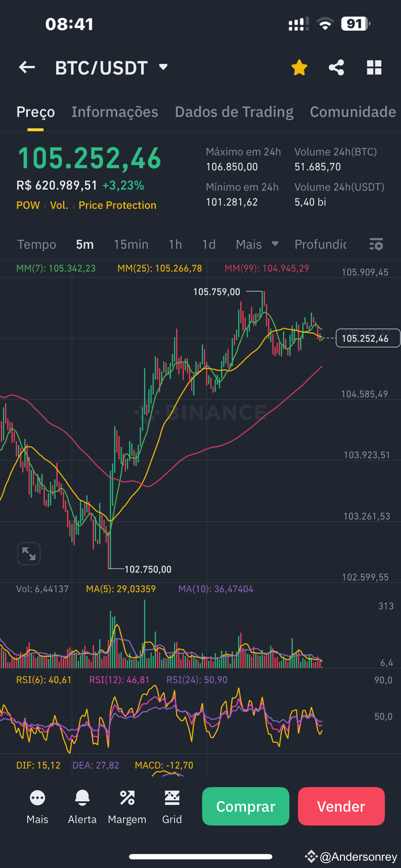The image size is (401, 868).
Task: Tap the 105.759,00 high marker
Action: tap(216, 292)
